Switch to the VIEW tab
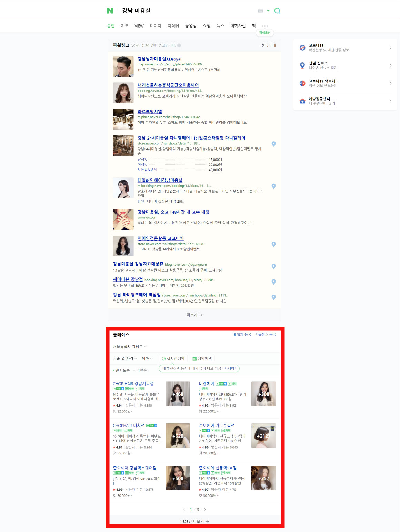This screenshot has height=532, width=400. point(139,26)
